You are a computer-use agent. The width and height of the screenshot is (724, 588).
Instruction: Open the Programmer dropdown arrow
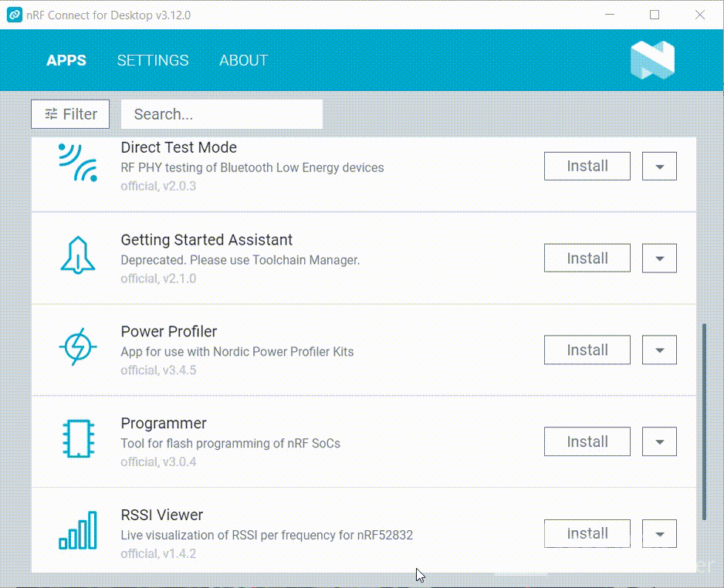[x=659, y=441]
